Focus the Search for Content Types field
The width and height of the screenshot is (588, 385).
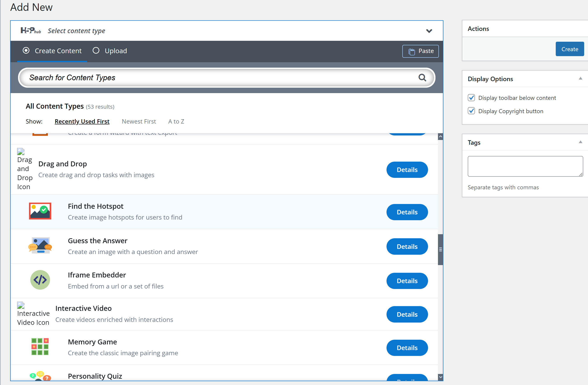218,78
